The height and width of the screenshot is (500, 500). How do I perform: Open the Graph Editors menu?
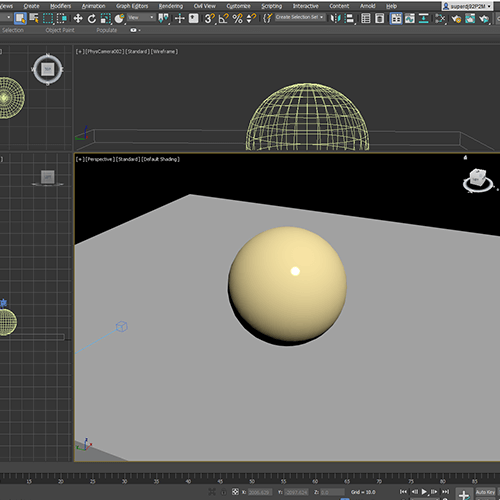tap(132, 6)
